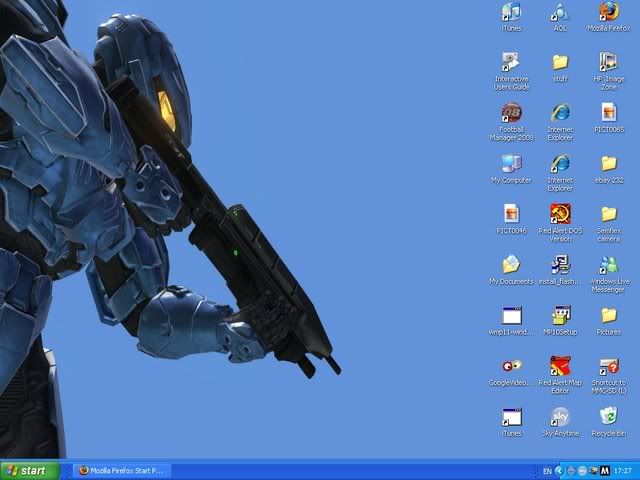
Task: Run the MP10Setup installer
Action: [560, 320]
